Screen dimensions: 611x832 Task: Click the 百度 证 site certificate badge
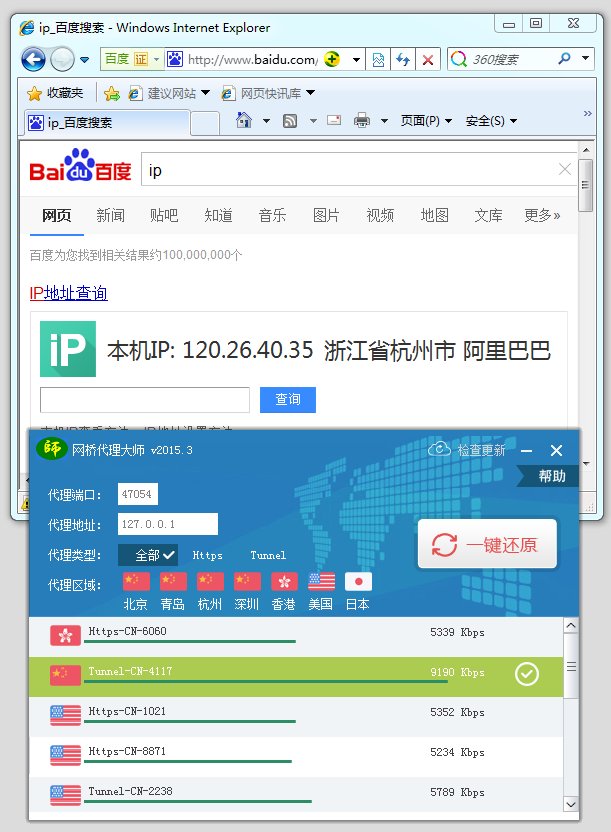click(132, 59)
